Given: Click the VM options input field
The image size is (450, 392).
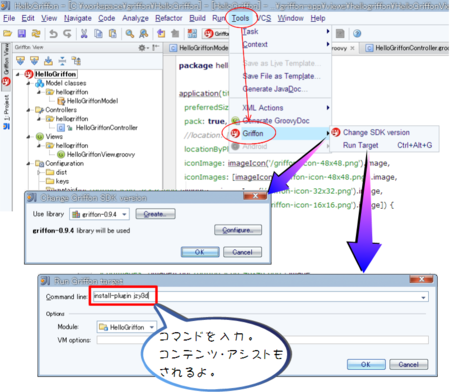Looking at the screenshot, I should coord(262,340).
